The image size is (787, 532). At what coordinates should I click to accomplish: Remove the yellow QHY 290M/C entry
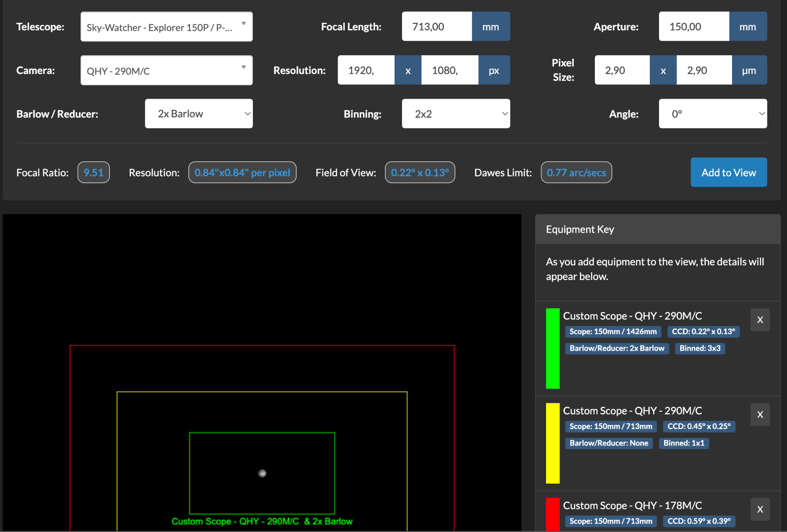point(760,414)
